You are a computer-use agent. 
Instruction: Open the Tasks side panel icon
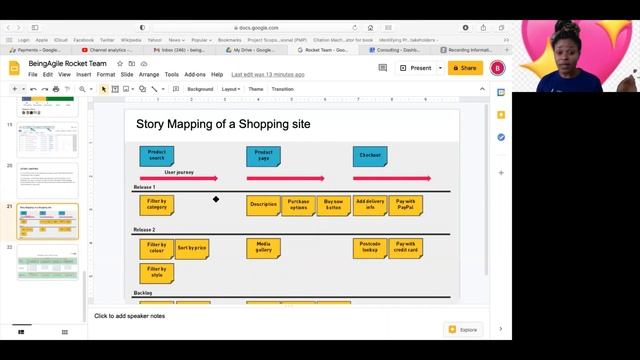(501, 137)
